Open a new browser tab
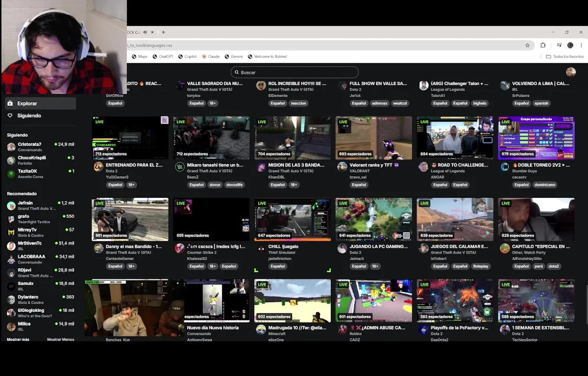Image resolution: width=588 pixels, height=376 pixels. tap(163, 32)
